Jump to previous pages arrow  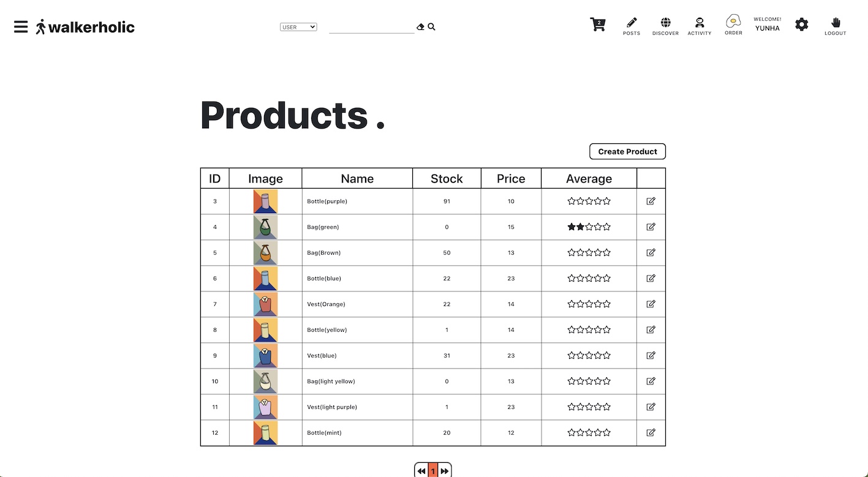421,470
